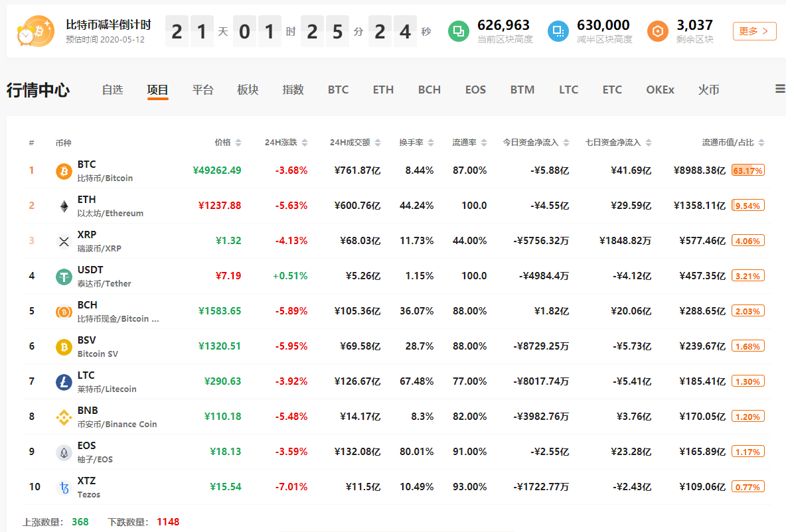Click the 626,963 current block height value
The image size is (786, 532).
point(503,25)
